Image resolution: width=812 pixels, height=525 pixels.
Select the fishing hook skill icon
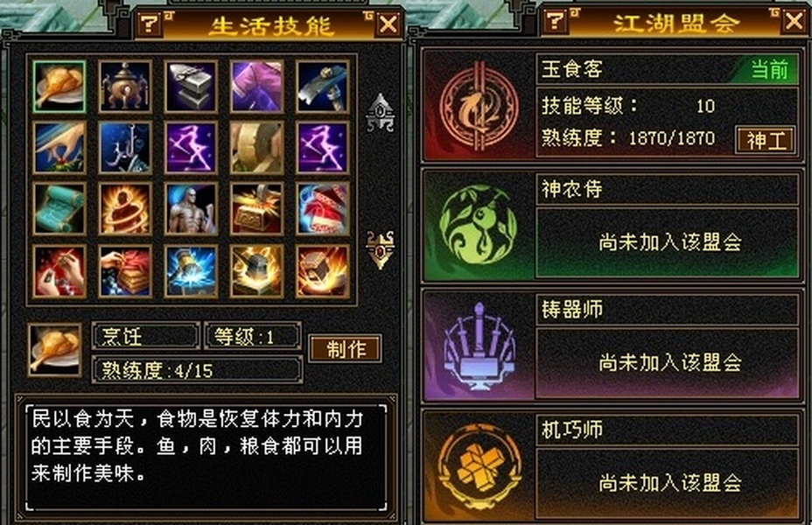(x=125, y=148)
